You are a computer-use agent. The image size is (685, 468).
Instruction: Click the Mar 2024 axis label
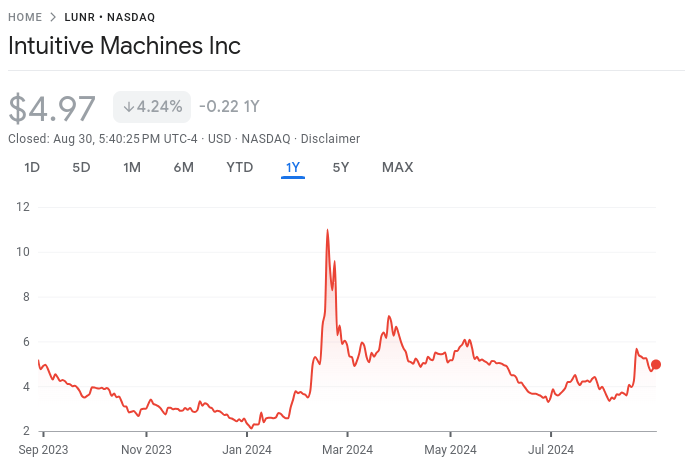346,450
